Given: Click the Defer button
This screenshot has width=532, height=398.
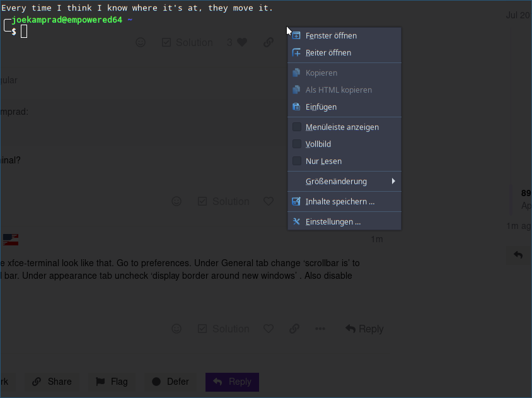Looking at the screenshot, I should [170, 382].
